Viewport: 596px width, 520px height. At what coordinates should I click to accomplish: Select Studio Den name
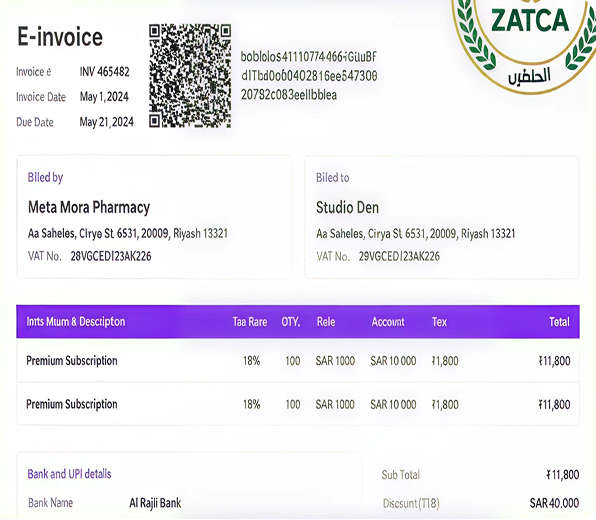tap(347, 208)
